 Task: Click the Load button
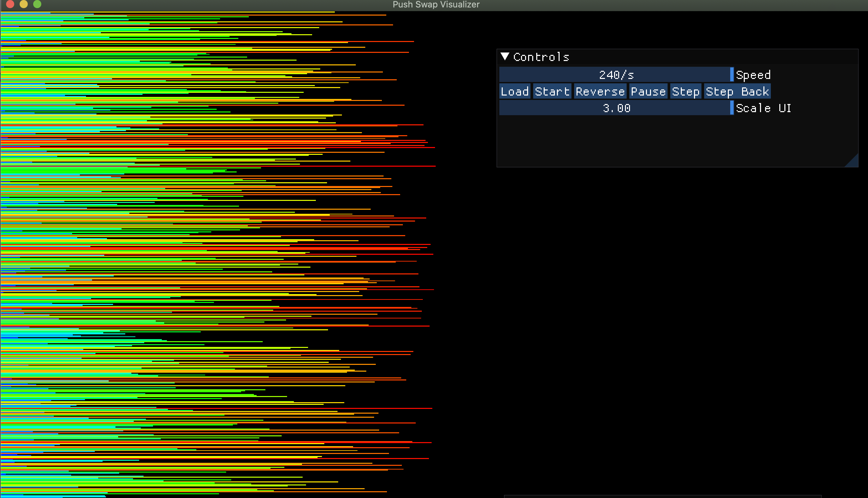515,91
